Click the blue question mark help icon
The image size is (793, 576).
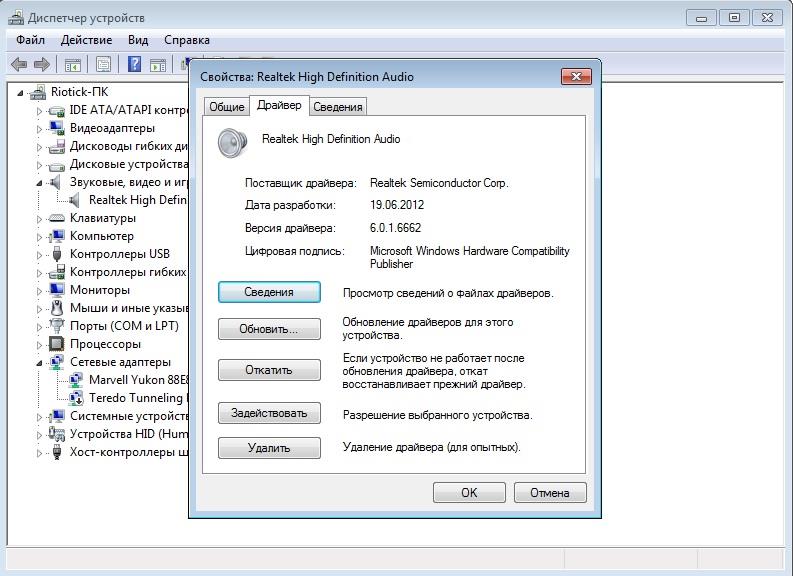(x=134, y=65)
